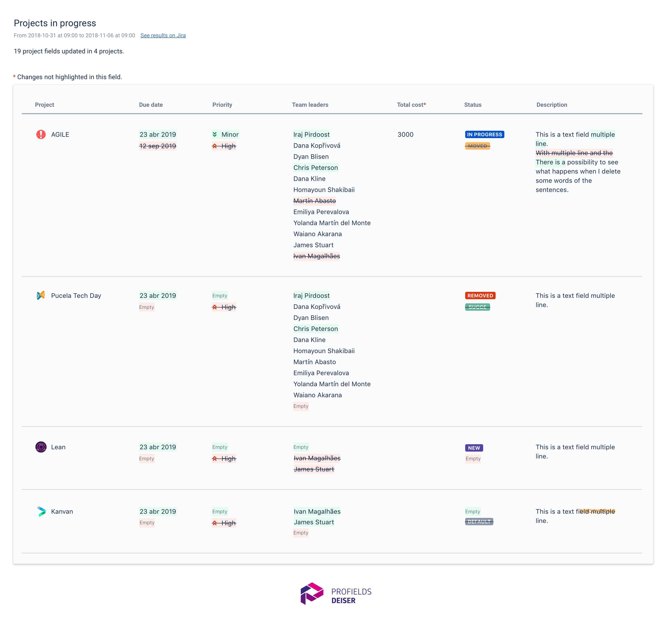Click AGILE's struck-through High priority icon

pyautogui.click(x=215, y=146)
